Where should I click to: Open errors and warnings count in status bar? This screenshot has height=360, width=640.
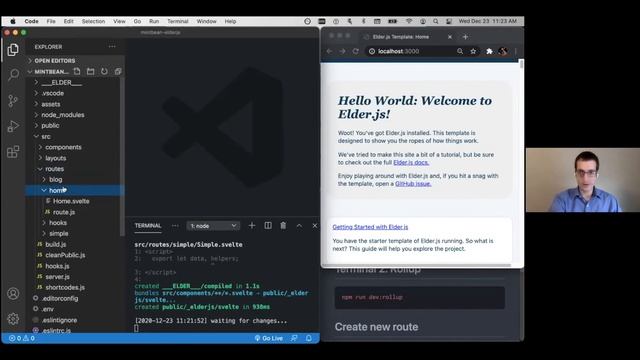22,338
